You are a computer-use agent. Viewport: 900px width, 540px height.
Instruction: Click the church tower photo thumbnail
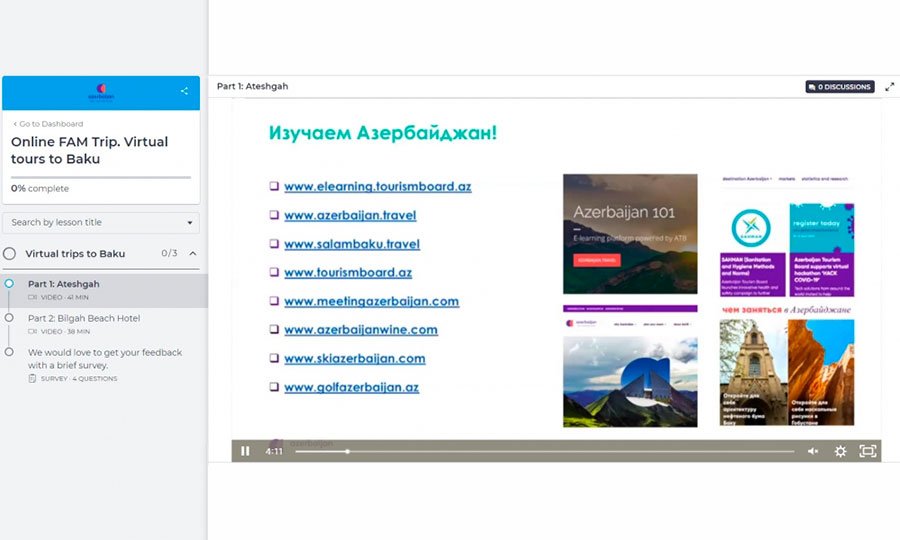(752, 372)
